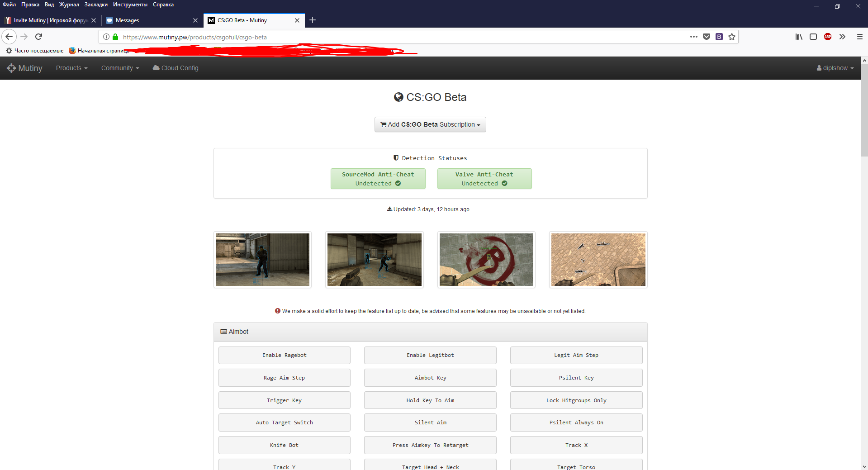Click the Knife Bot feature

point(285,445)
